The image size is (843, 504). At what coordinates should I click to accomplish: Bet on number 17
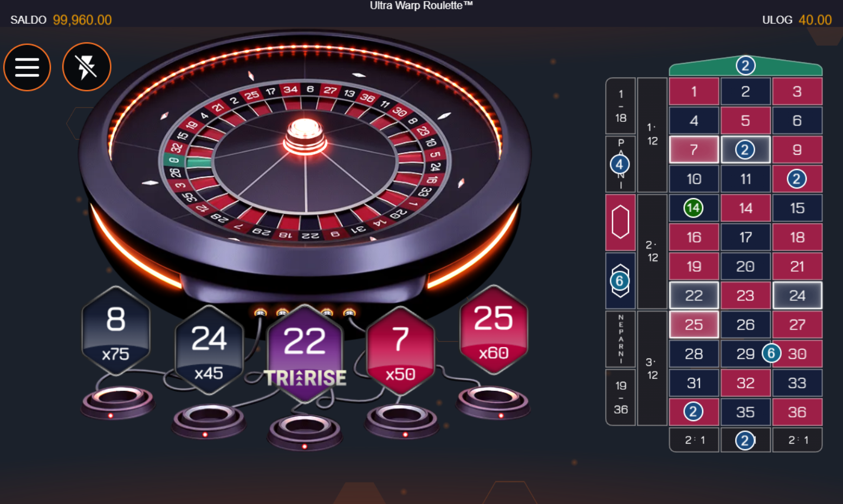pos(745,237)
